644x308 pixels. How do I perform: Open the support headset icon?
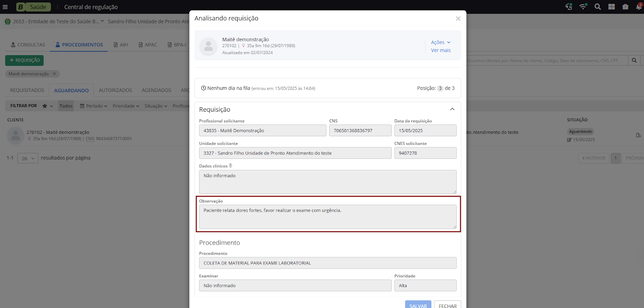[x=569, y=6]
